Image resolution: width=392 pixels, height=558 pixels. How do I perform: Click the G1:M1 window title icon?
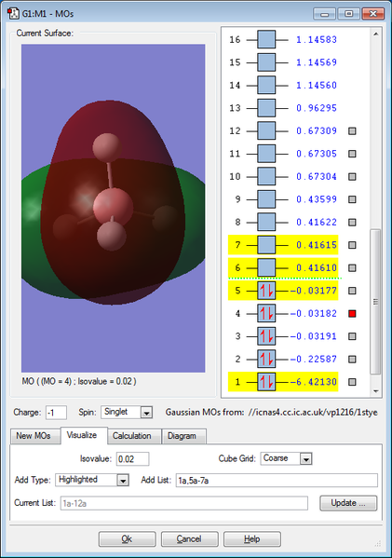coord(13,14)
